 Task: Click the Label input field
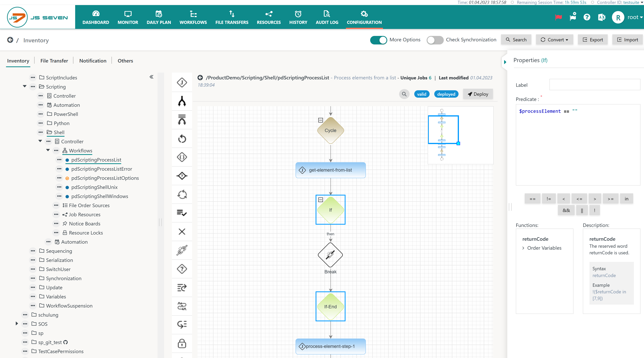594,85
